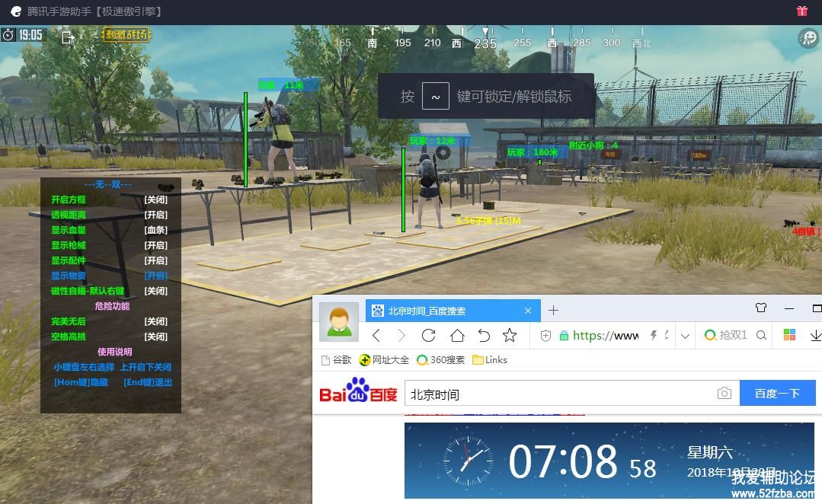The height and width of the screenshot is (504, 822).
Task: Click the ~ key button in the hint banner
Action: click(436, 96)
